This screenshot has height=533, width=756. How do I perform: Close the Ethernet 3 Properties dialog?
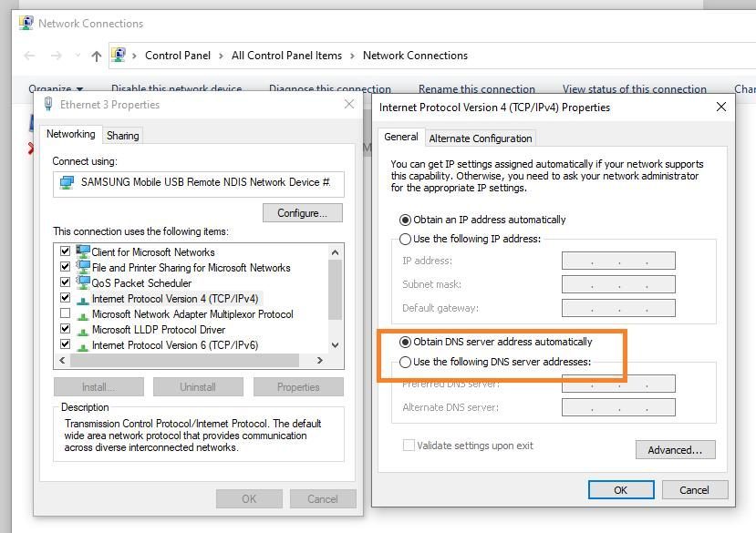(349, 104)
